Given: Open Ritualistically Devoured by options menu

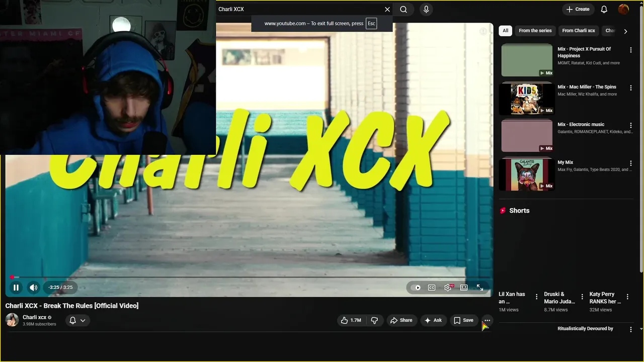Looking at the screenshot, I should coord(630,329).
